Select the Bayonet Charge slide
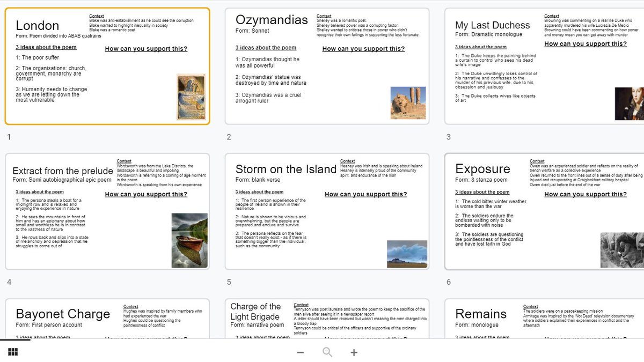This screenshot has height=362, width=644. [107, 319]
